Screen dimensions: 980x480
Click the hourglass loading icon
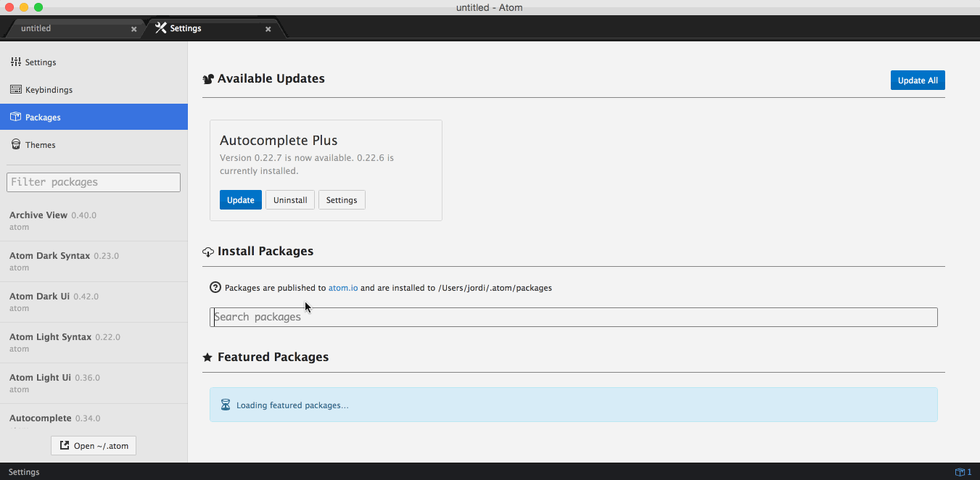(226, 405)
